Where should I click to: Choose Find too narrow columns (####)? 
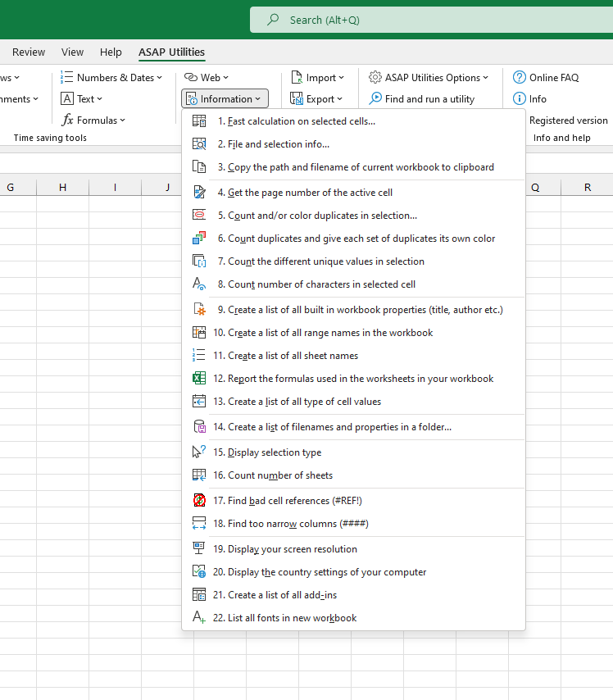click(353, 523)
